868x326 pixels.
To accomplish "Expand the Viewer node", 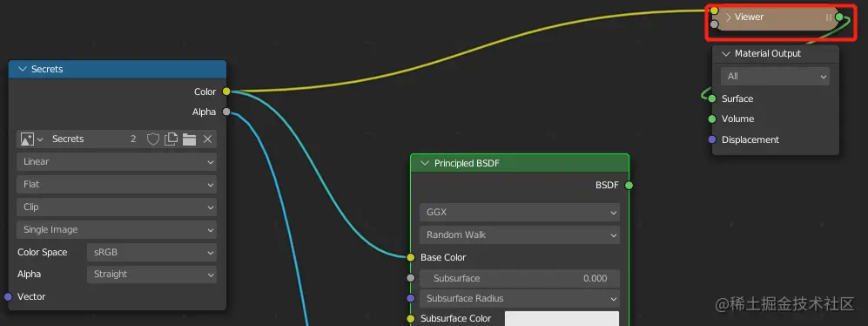I will tap(729, 17).
